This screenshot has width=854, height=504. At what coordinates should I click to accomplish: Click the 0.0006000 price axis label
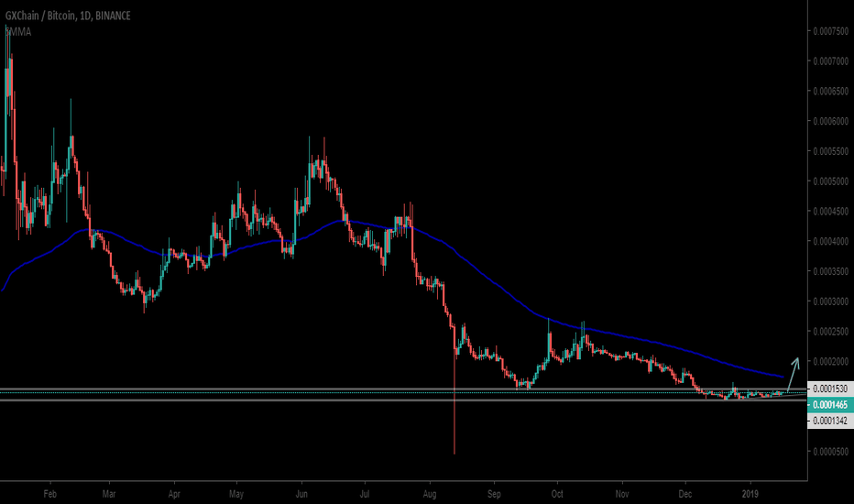pyautogui.click(x=830, y=122)
